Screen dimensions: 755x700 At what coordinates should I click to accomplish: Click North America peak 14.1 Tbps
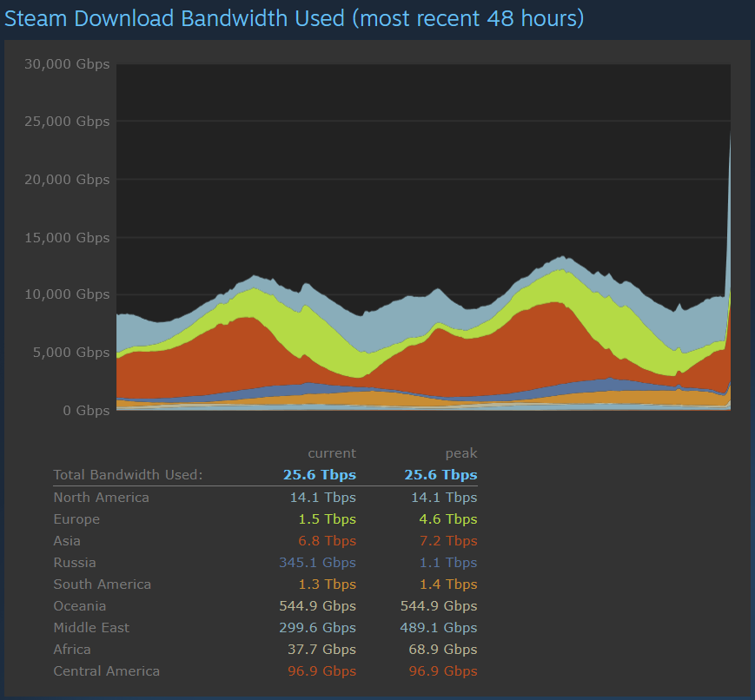[444, 498]
